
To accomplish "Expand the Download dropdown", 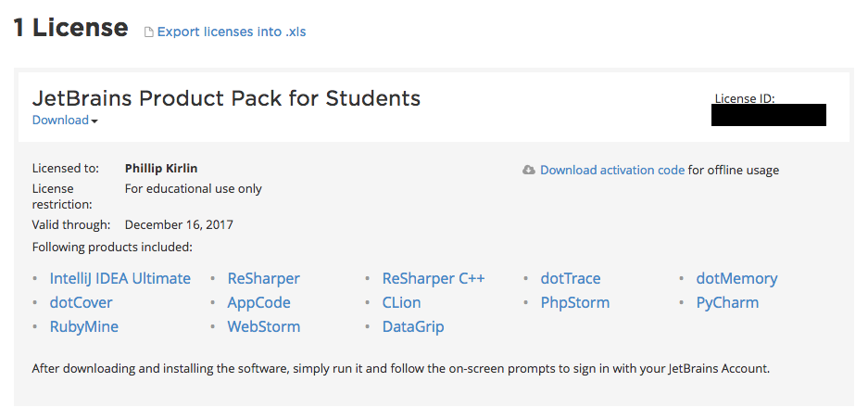I will pyautogui.click(x=65, y=121).
